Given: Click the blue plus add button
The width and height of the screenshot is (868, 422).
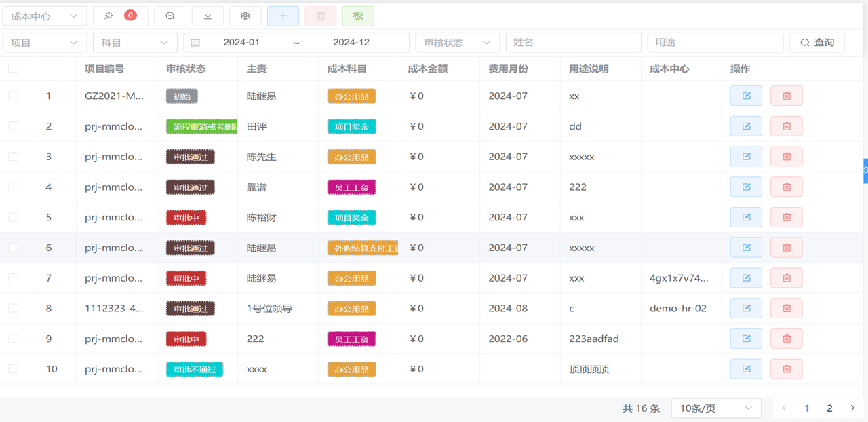Looking at the screenshot, I should tap(283, 16).
